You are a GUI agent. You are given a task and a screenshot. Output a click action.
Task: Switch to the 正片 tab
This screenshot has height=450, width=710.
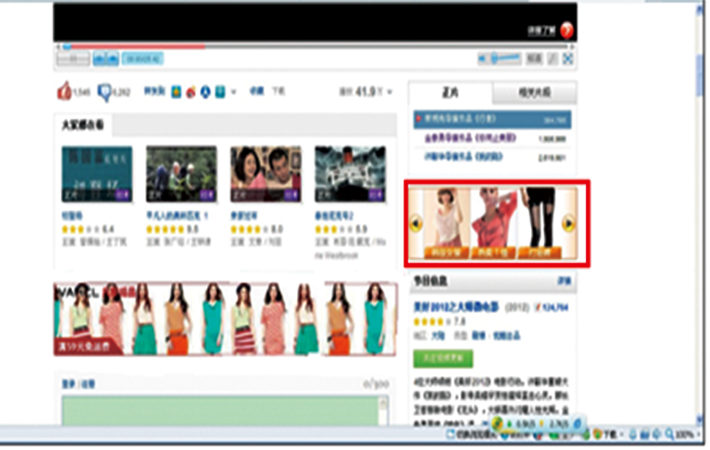[x=450, y=93]
